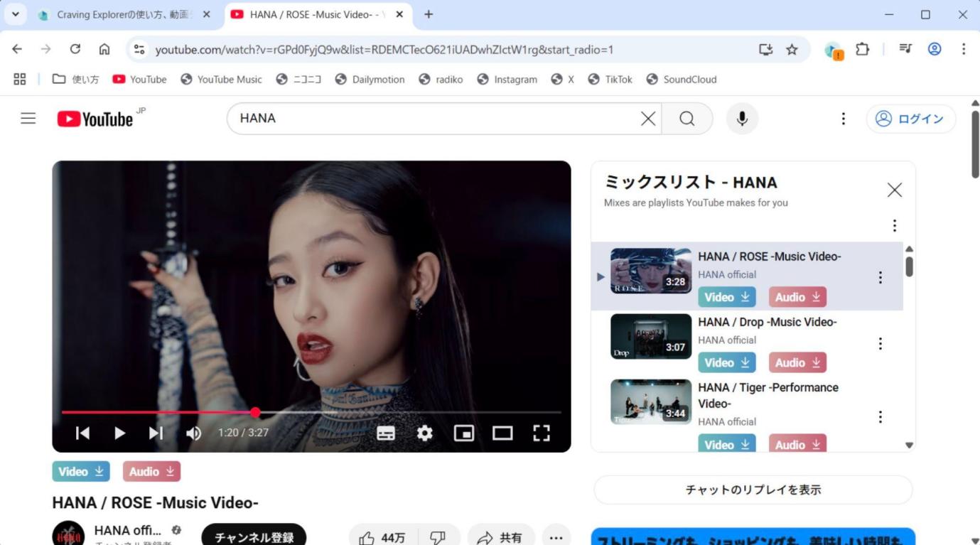Play the ROSE music video

pyautogui.click(x=119, y=433)
